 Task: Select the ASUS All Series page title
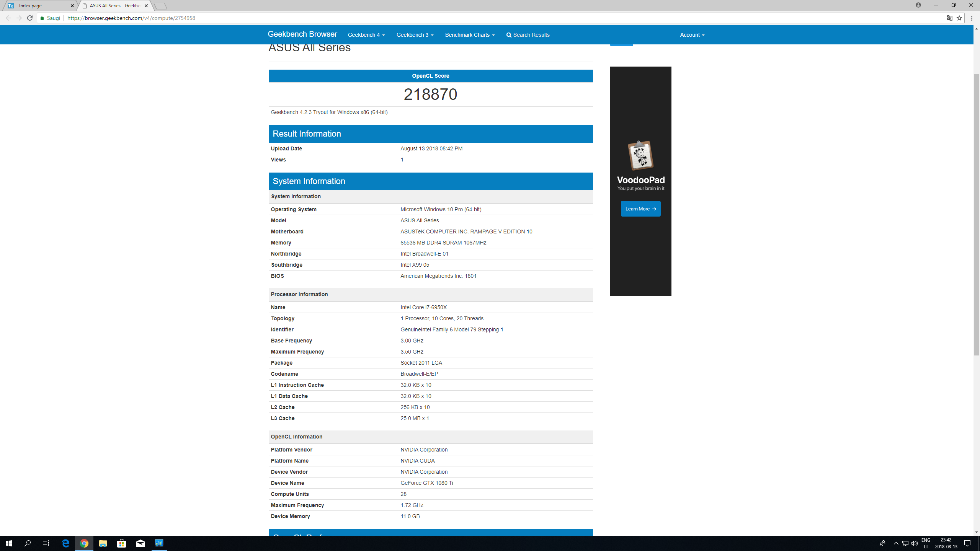click(309, 47)
